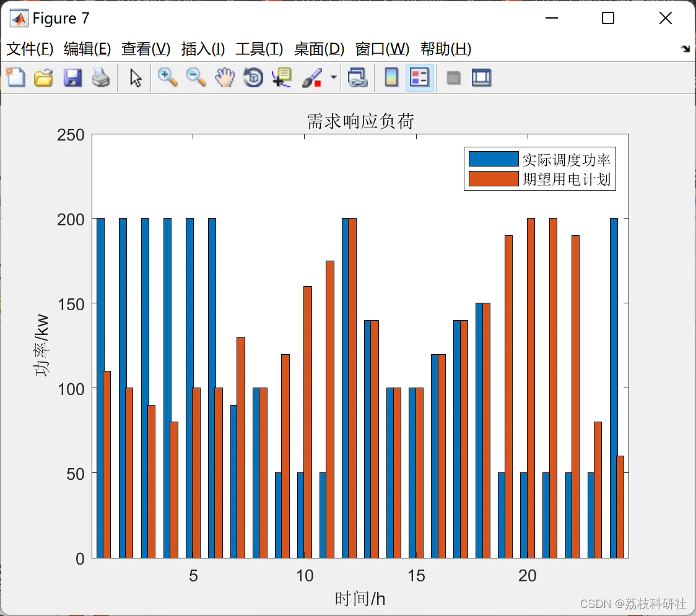696x616 pixels.
Task: Select legend label 实际调度功率
Action: [567, 159]
